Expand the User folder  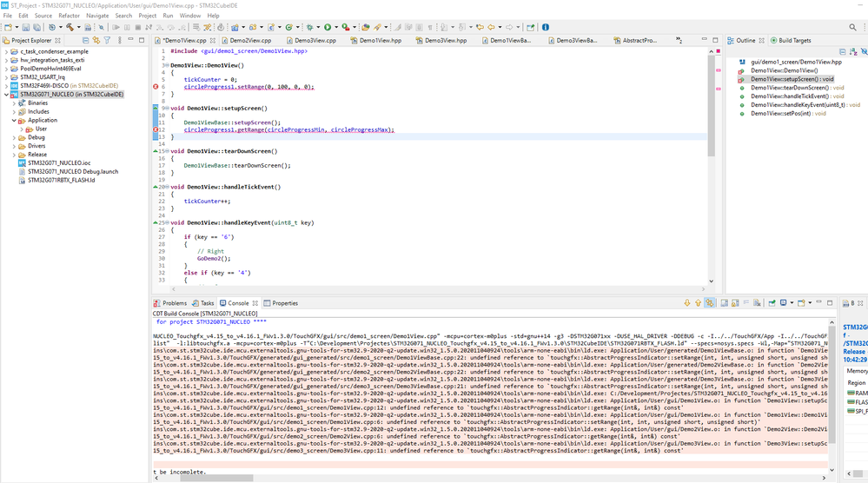(x=22, y=129)
